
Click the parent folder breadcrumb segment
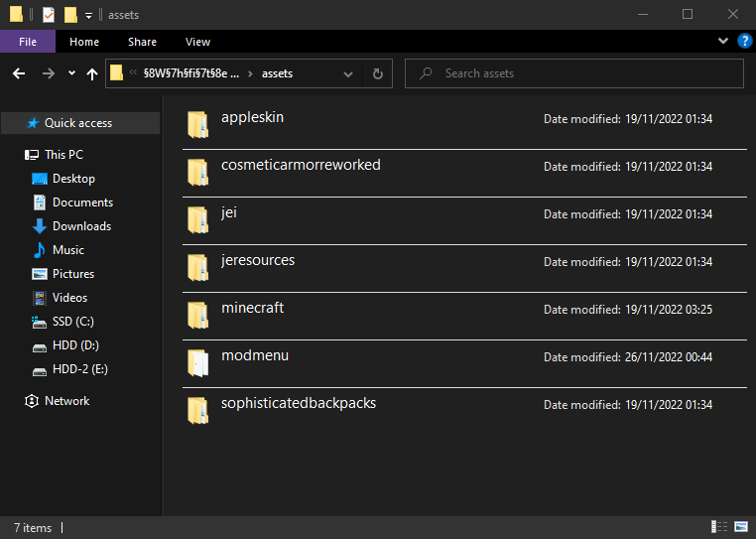(x=190, y=73)
